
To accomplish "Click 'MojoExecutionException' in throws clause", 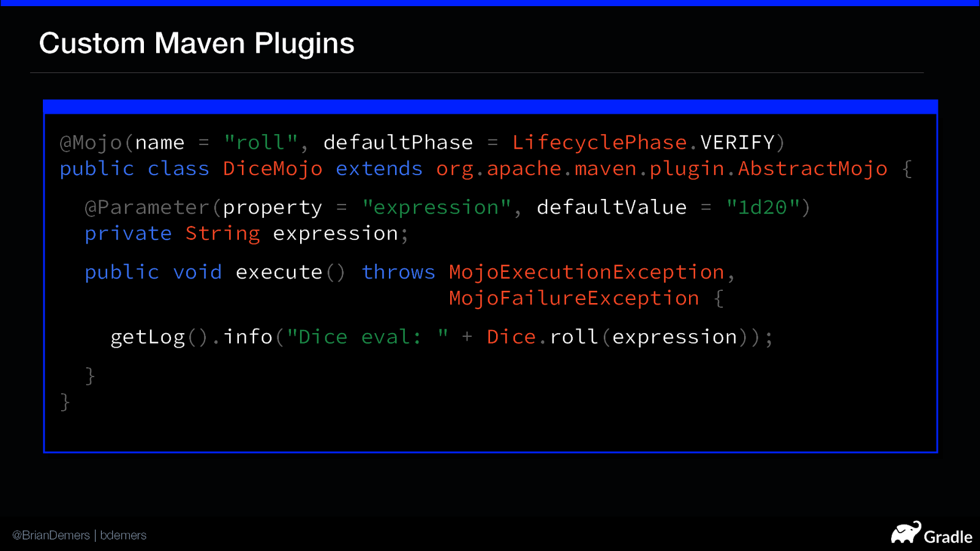I will click(587, 272).
